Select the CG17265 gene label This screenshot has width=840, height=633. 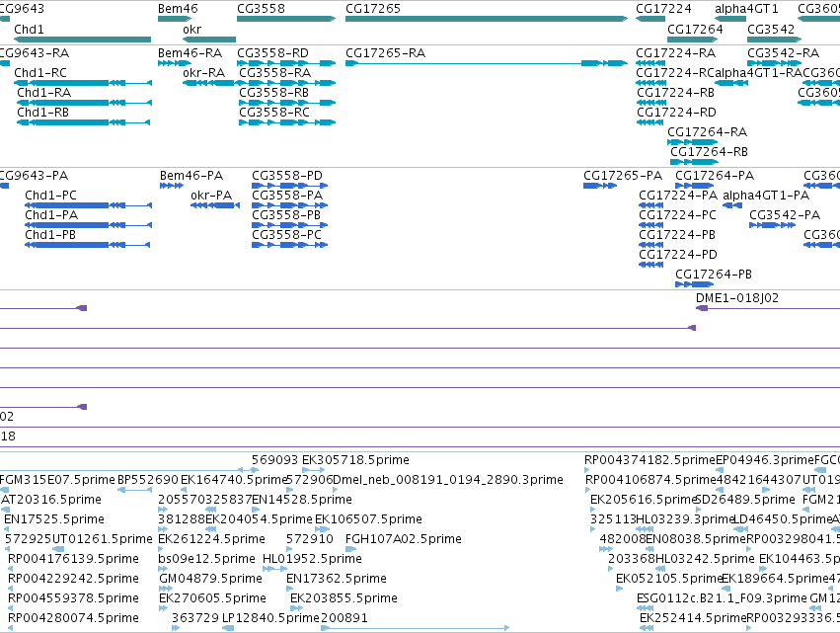pos(373,9)
